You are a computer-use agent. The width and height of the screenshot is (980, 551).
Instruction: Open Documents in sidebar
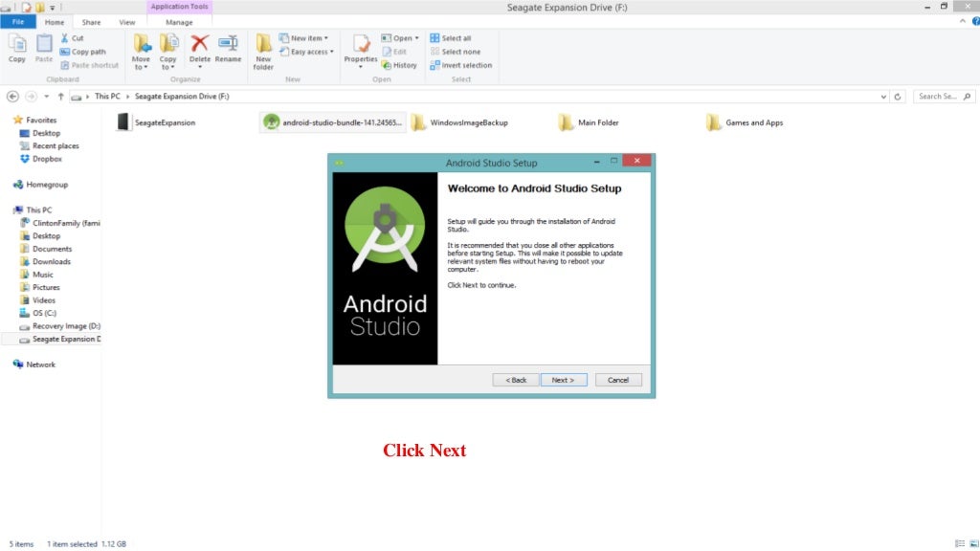click(46, 249)
